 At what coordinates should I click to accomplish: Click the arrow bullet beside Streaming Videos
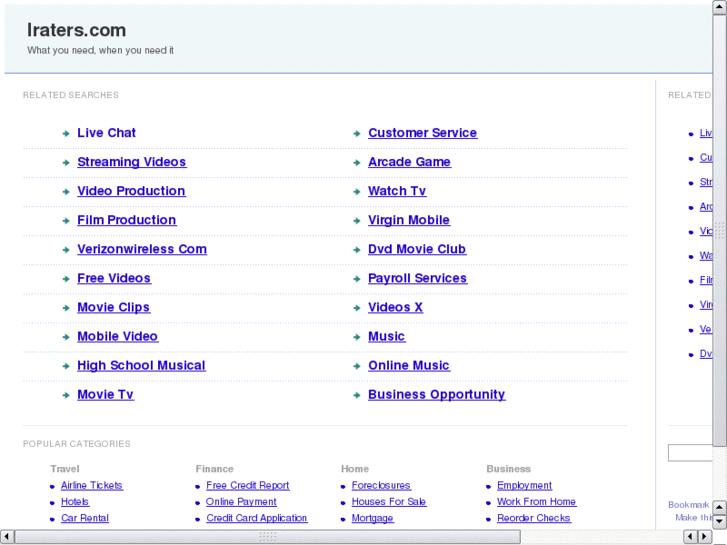[66, 163]
